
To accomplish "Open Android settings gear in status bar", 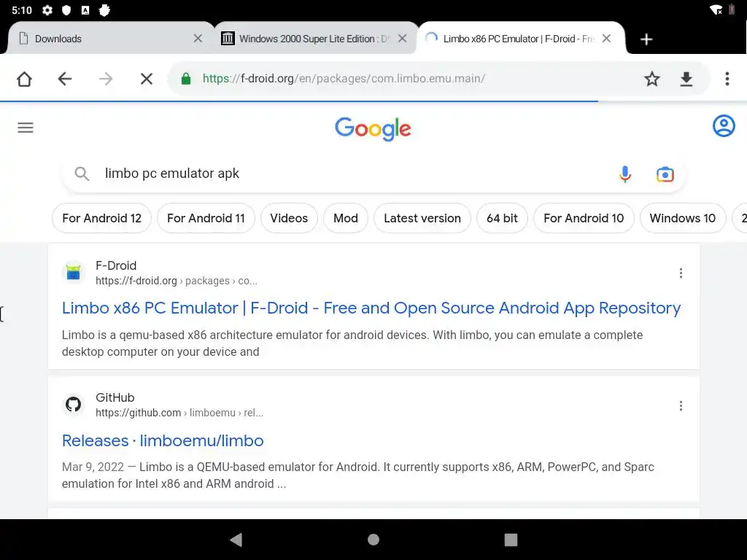I will click(x=47, y=10).
